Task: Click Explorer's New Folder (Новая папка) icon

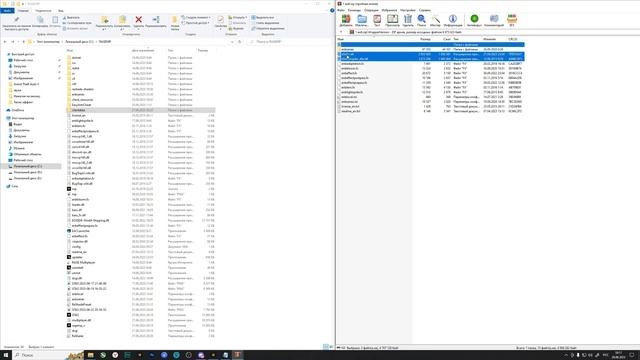Action: (175, 23)
